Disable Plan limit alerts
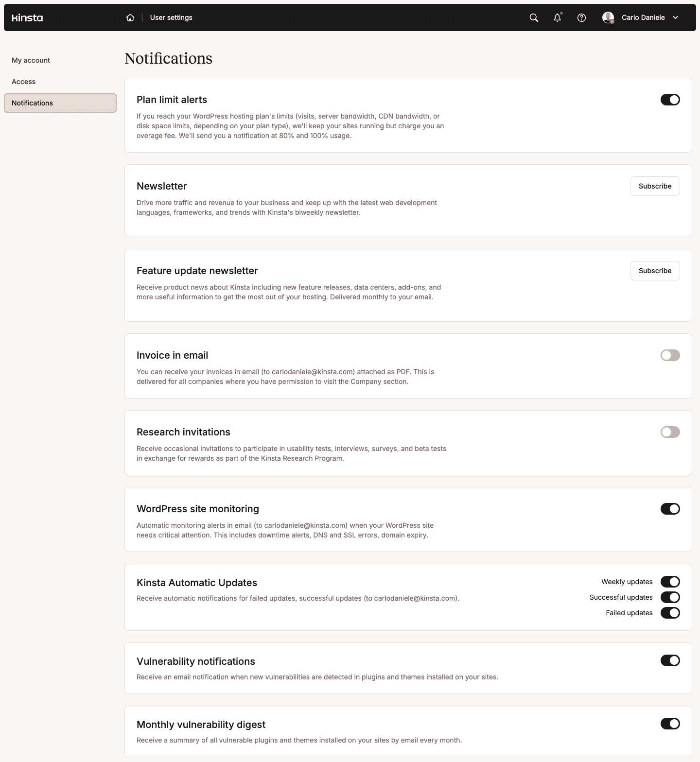The width and height of the screenshot is (700, 762). (670, 100)
